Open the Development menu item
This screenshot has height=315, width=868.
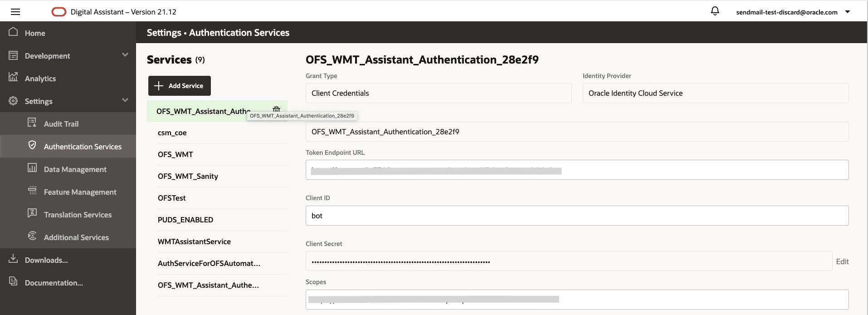tap(47, 56)
